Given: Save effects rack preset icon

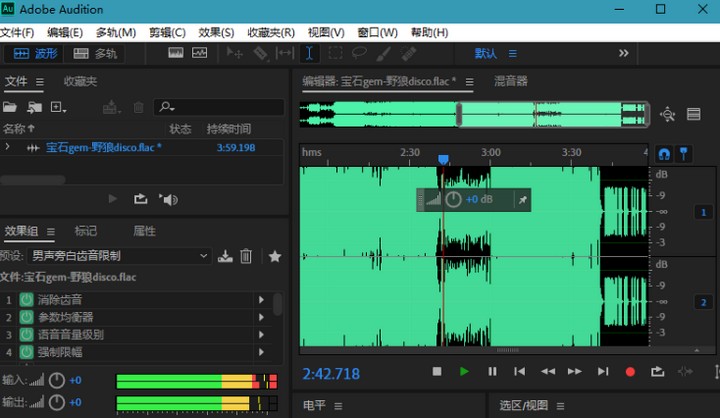Looking at the screenshot, I should pyautogui.click(x=225, y=256).
